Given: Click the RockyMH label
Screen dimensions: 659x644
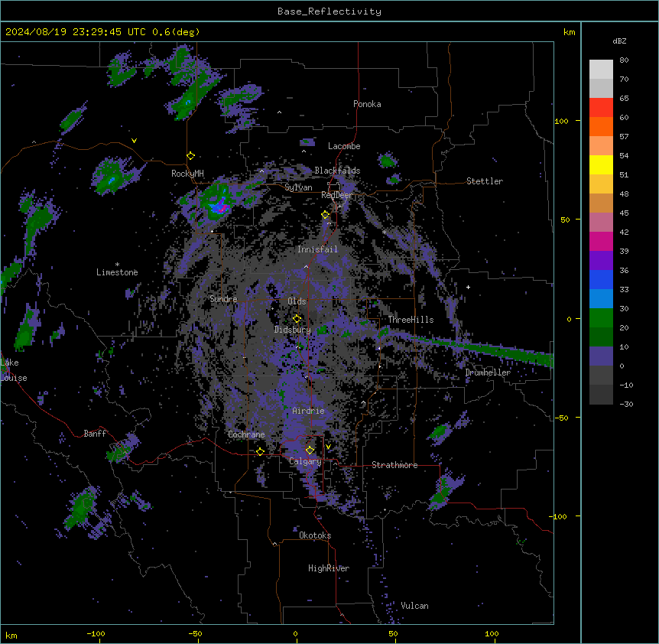Looking at the screenshot, I should click(187, 174).
